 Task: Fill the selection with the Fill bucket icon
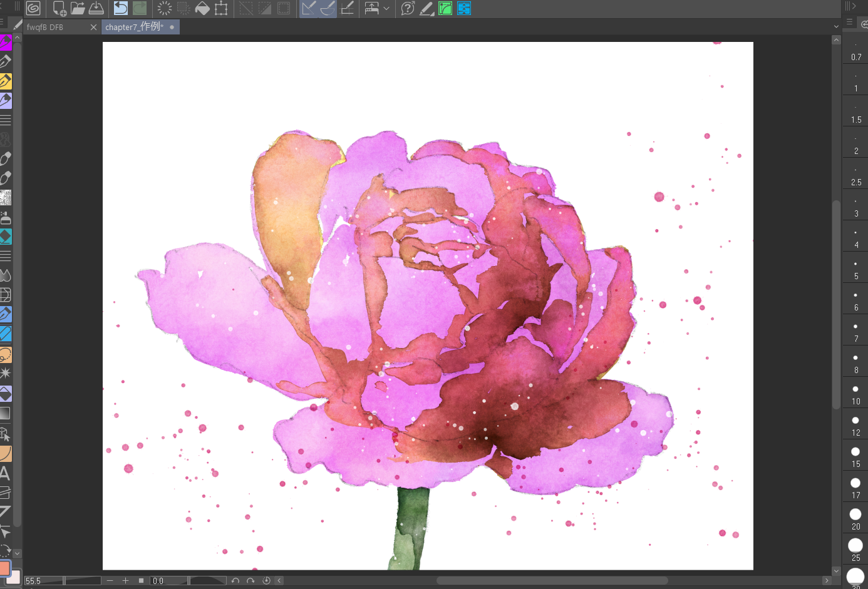point(202,8)
